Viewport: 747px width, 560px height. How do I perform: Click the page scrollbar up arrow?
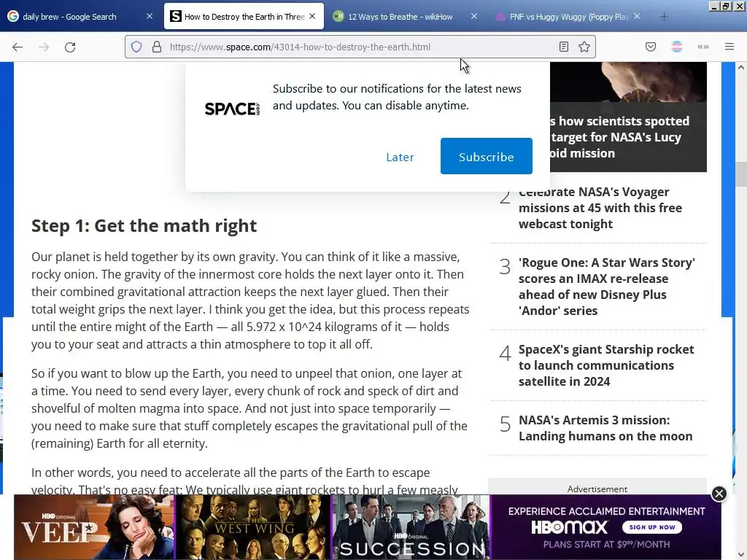[741, 68]
